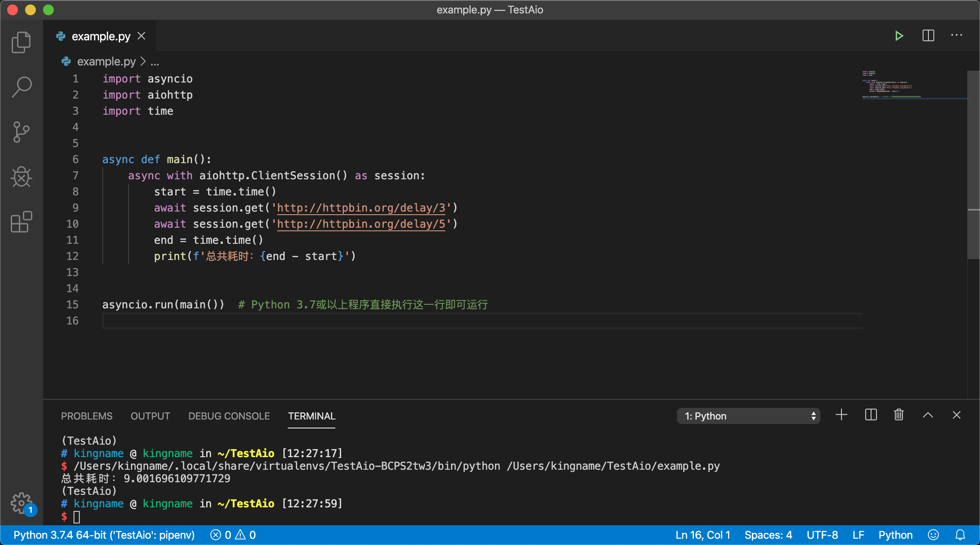This screenshot has width=980, height=545.
Task: Kill terminal using trash icon
Action: pyautogui.click(x=898, y=415)
